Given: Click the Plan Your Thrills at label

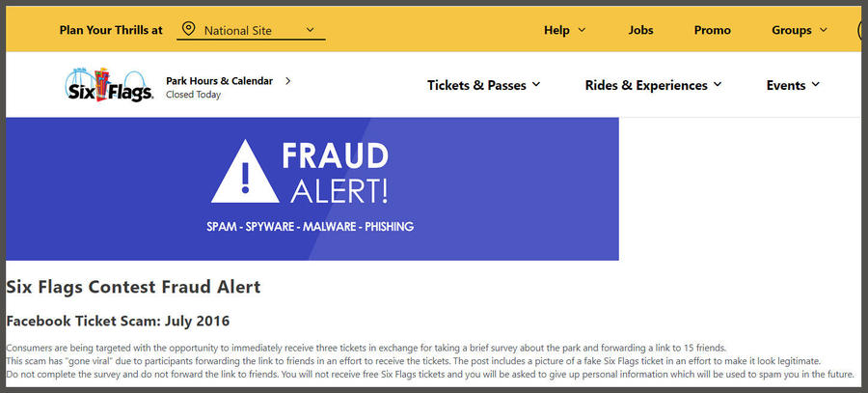Looking at the screenshot, I should (x=111, y=30).
